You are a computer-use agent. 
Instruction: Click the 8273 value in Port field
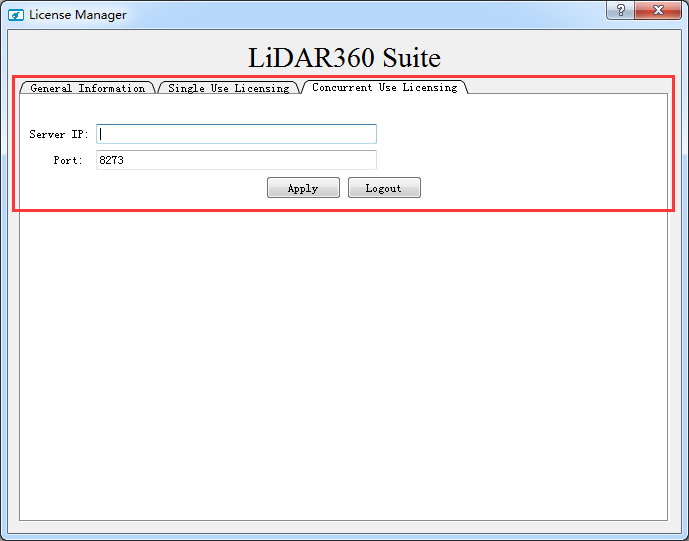point(111,160)
